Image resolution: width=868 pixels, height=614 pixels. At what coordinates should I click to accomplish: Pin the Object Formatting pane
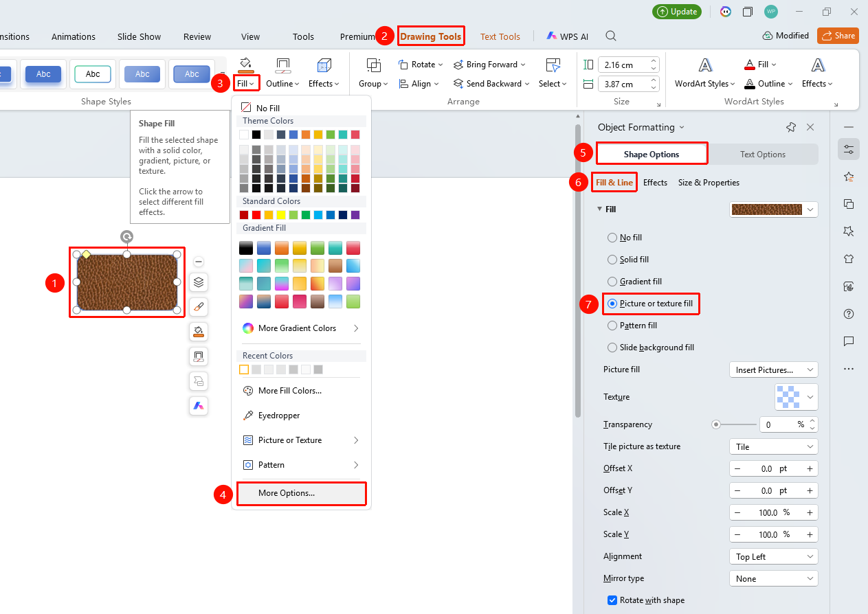(x=791, y=127)
